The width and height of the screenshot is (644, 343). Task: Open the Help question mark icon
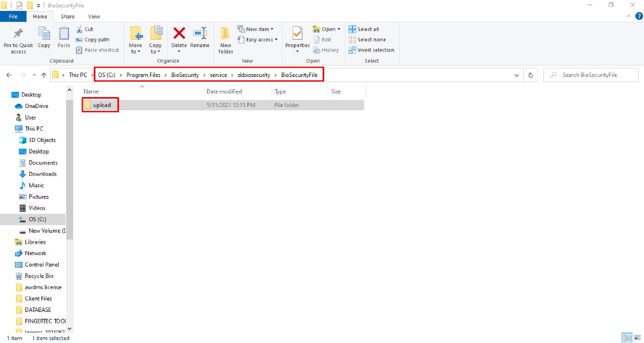[x=639, y=17]
